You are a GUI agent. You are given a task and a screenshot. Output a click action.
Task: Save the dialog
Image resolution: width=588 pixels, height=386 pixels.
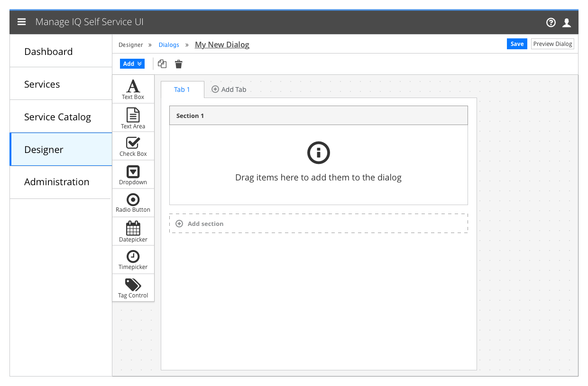(x=517, y=43)
